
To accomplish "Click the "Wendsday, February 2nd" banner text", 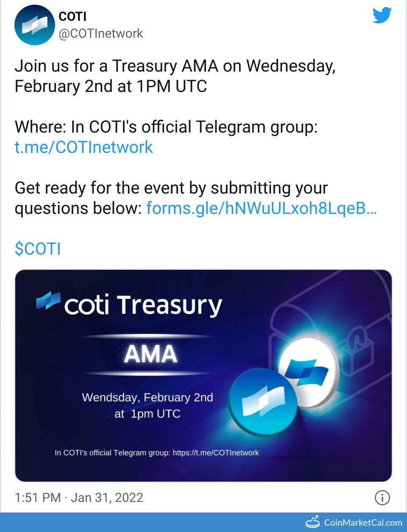I will point(147,397).
